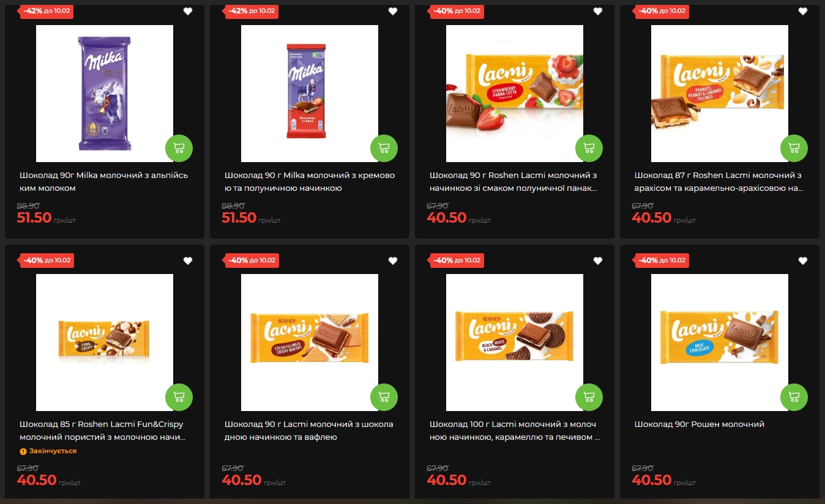Toggle heart on Lacmi strawberry panna cotta
Image resolution: width=825 pixels, height=504 pixels.
click(598, 11)
